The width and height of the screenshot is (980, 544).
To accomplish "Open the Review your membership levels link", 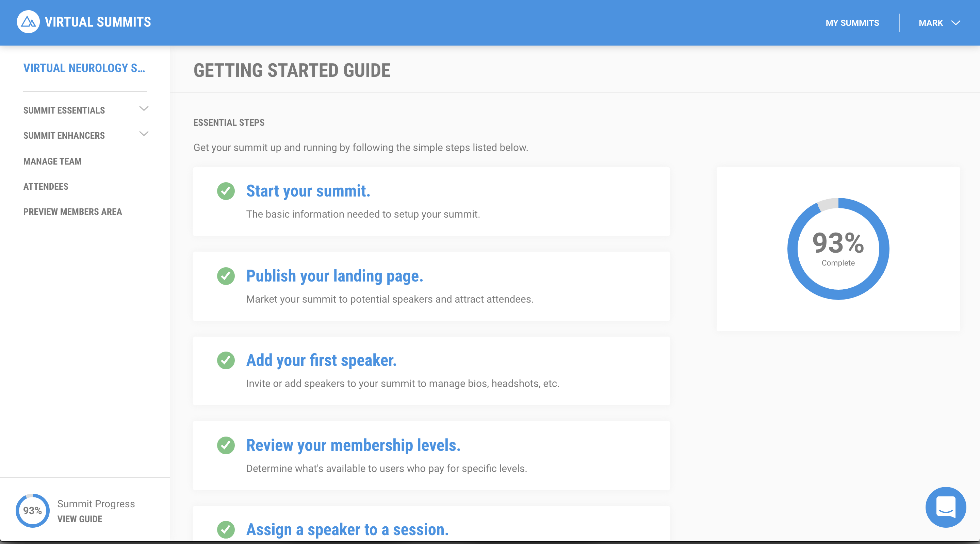I will click(x=353, y=445).
